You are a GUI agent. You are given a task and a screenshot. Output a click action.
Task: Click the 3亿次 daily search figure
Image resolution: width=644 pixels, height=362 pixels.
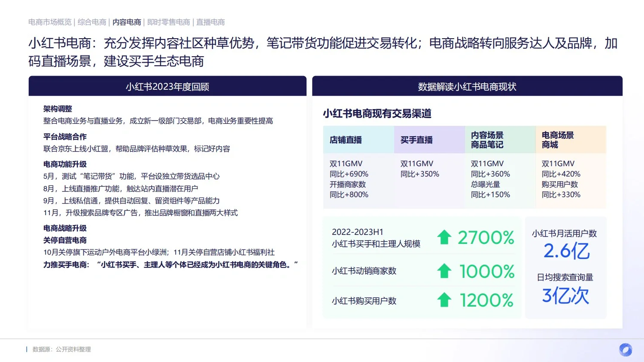click(x=565, y=296)
